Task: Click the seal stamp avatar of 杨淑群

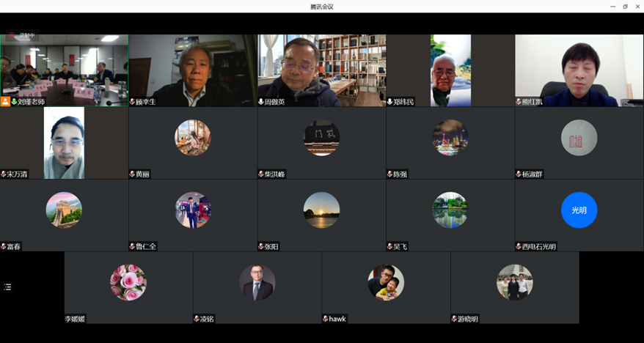Action: (579, 138)
